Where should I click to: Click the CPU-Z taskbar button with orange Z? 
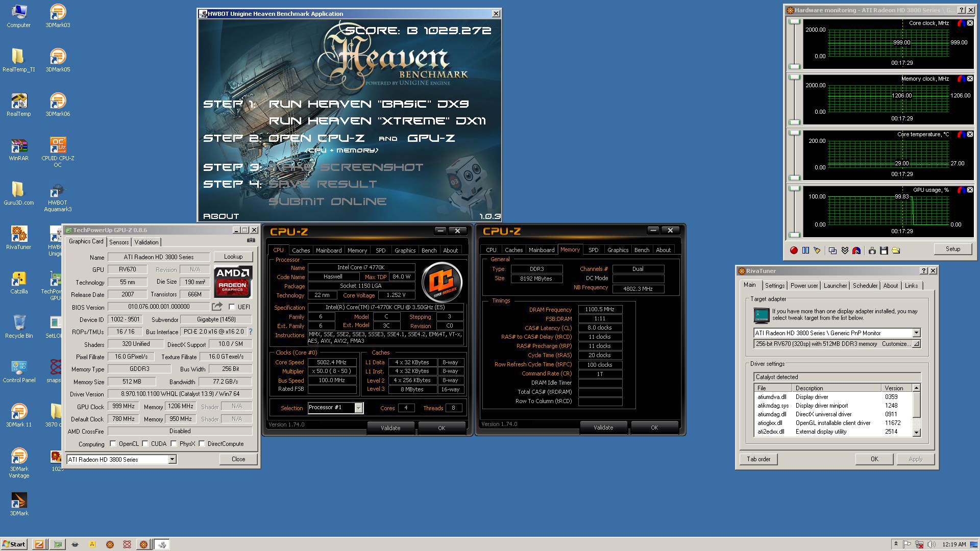click(x=39, y=544)
